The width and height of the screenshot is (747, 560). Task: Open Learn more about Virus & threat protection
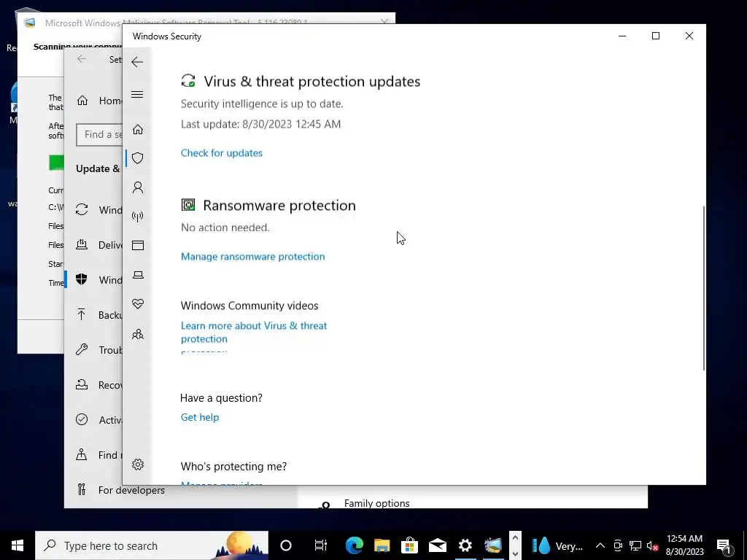tap(254, 332)
